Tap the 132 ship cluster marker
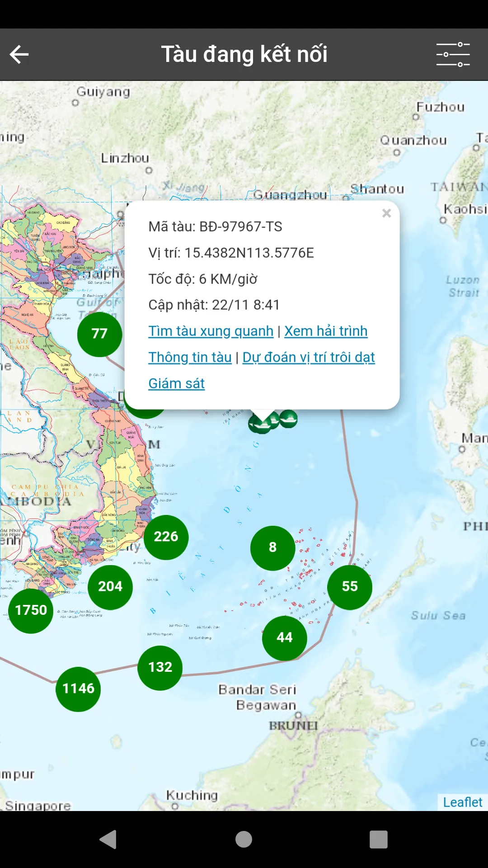Image resolution: width=488 pixels, height=868 pixels. pos(160,668)
